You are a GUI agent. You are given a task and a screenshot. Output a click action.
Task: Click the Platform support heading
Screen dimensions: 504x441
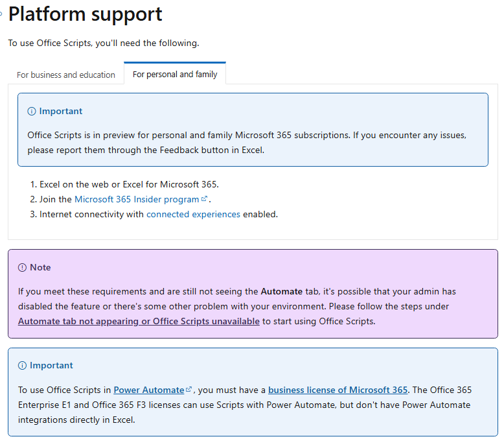(85, 14)
